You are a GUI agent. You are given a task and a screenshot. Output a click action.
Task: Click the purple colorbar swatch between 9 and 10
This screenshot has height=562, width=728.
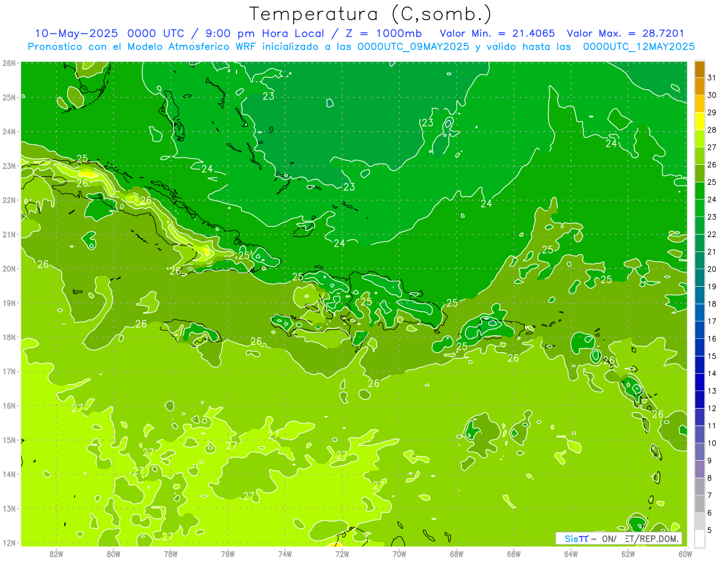(x=699, y=452)
